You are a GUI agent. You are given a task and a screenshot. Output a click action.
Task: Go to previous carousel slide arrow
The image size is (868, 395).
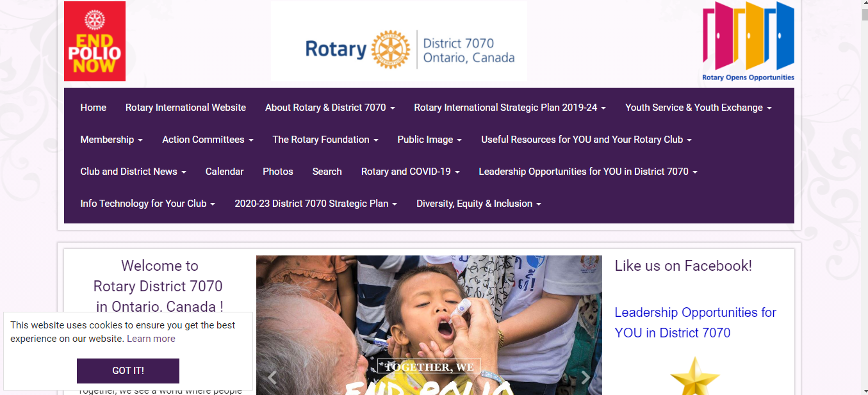tap(272, 378)
